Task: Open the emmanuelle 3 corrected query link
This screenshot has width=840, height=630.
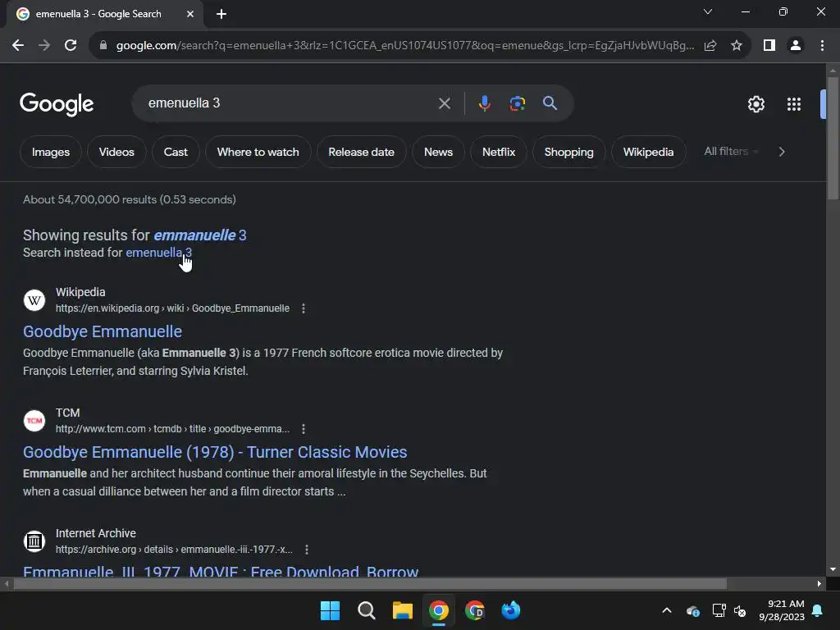Action: [x=200, y=235]
